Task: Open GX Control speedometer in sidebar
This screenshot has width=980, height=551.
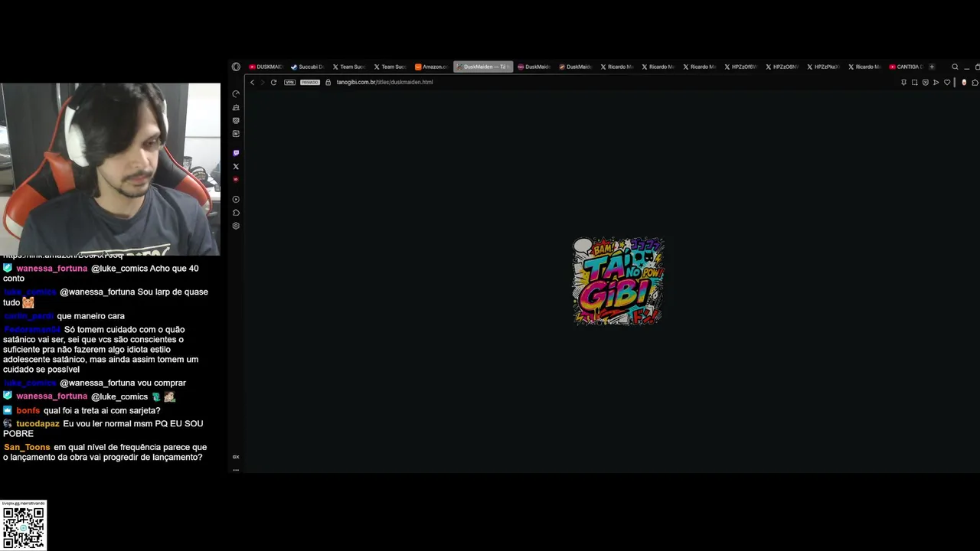Action: [x=236, y=94]
